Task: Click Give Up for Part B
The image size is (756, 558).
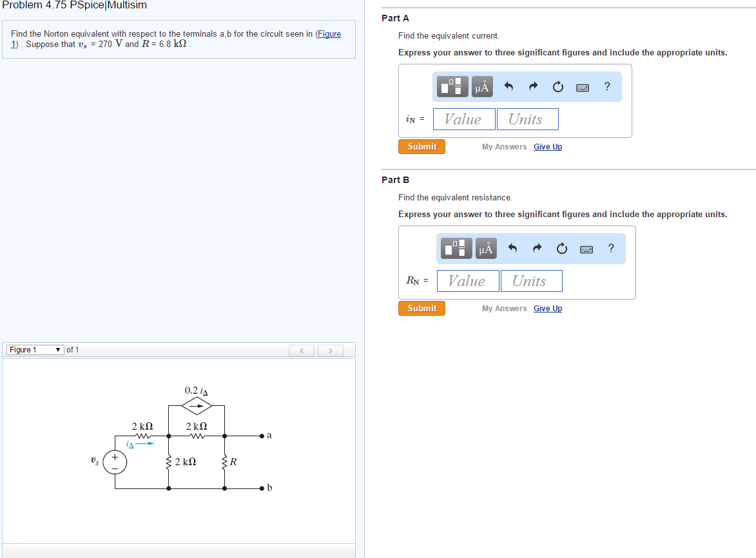Action: pyautogui.click(x=547, y=308)
